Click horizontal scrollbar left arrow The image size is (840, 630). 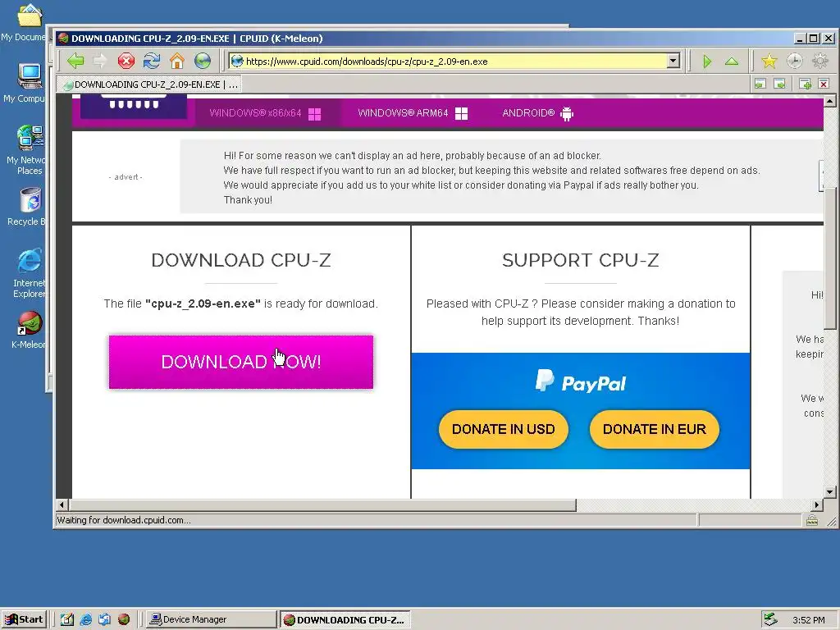point(62,504)
